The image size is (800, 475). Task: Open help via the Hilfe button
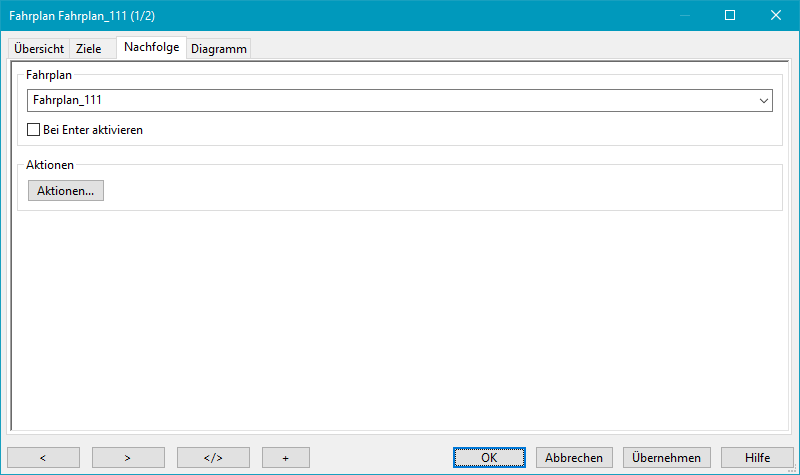[757, 457]
